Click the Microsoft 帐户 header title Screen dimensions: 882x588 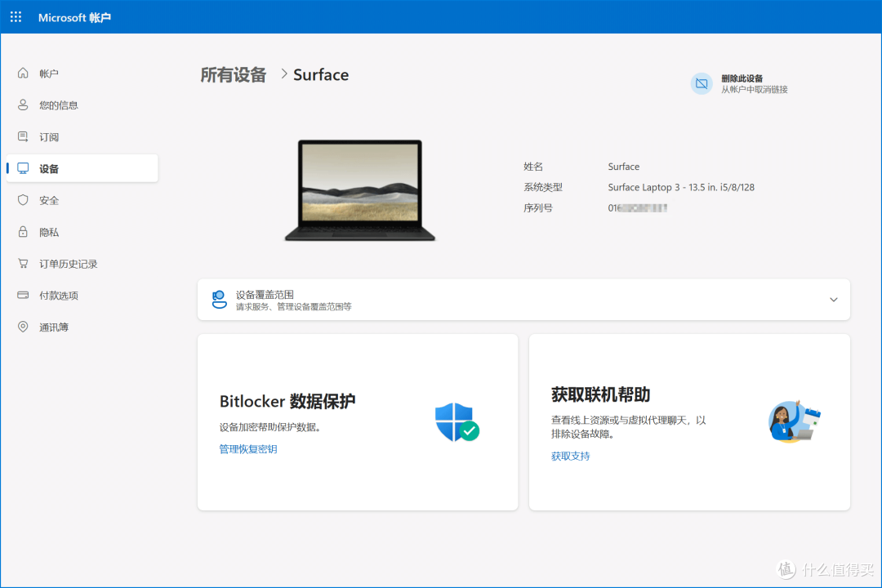click(74, 17)
